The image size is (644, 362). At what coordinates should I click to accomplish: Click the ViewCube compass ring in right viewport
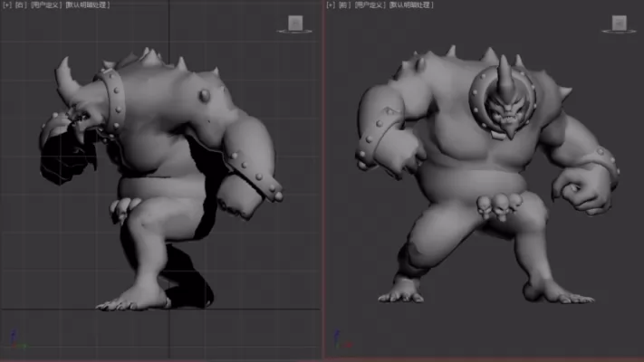click(619, 32)
